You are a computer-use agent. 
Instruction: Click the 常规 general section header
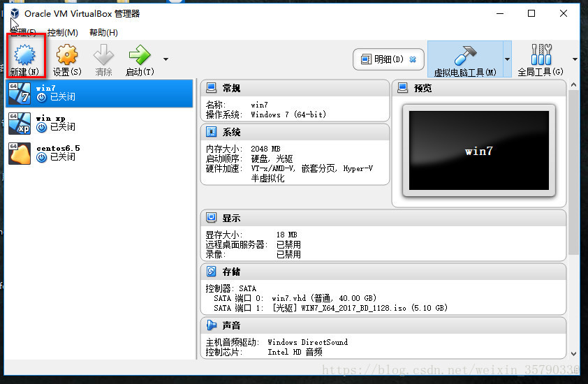tap(295, 88)
